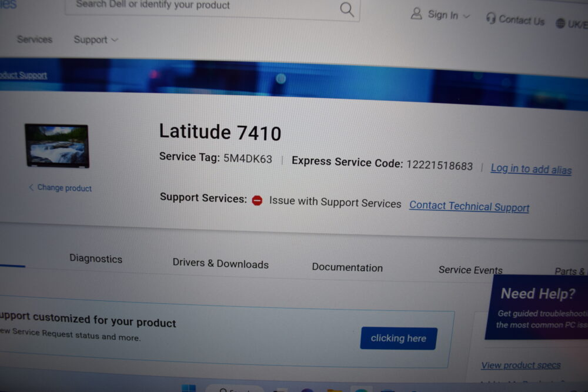Screen dimensions: 588x392
Task: Click Issue with Support Services text
Action: (x=335, y=202)
